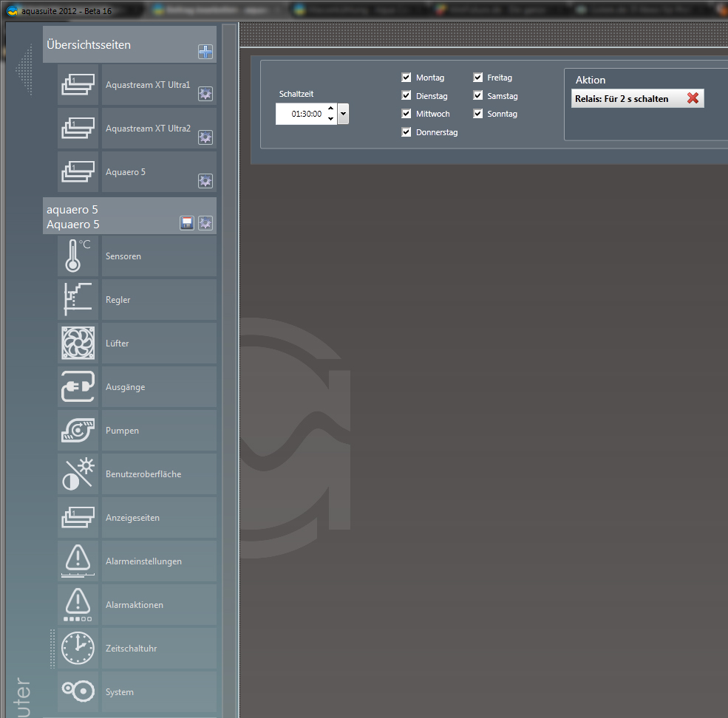Click the Benutzeroberfläche brightness icon
728x718 pixels.
click(78, 474)
